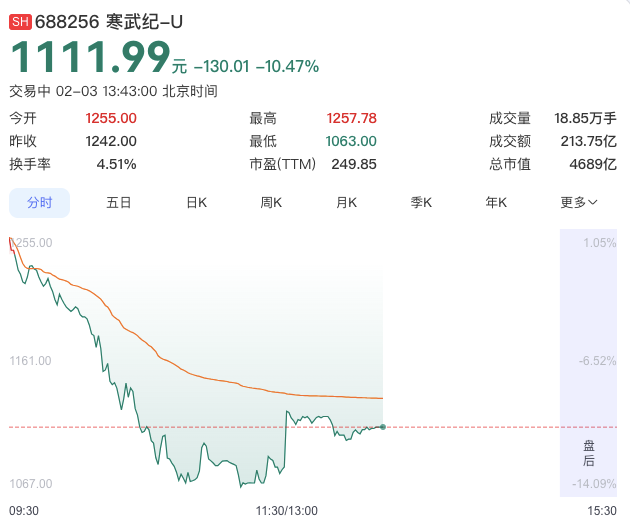Click the 11:30/13:00 midday time marker
The image size is (630, 527).
[x=287, y=510]
